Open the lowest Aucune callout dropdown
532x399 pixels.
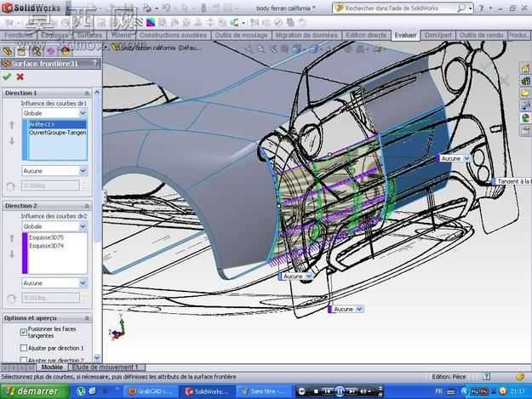(359, 309)
